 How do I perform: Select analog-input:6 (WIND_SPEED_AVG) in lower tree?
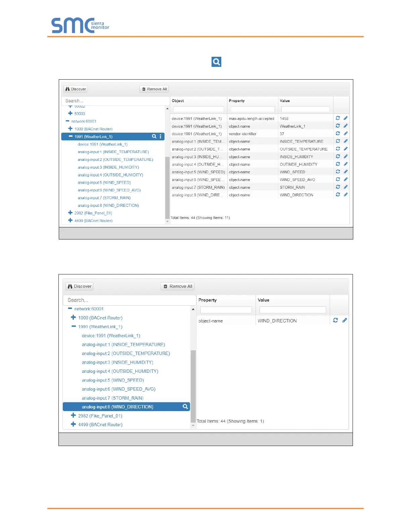pyautogui.click(x=119, y=389)
